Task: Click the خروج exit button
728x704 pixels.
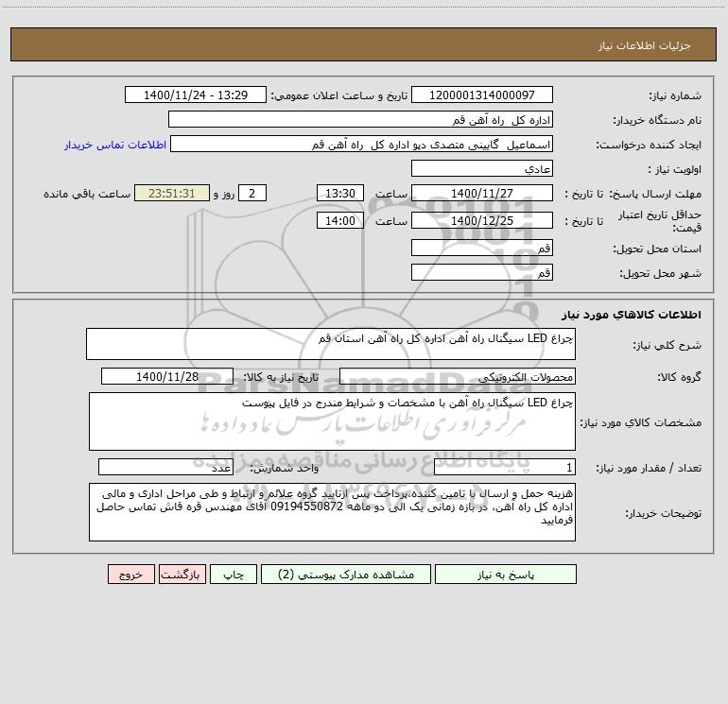Action: coord(130,575)
